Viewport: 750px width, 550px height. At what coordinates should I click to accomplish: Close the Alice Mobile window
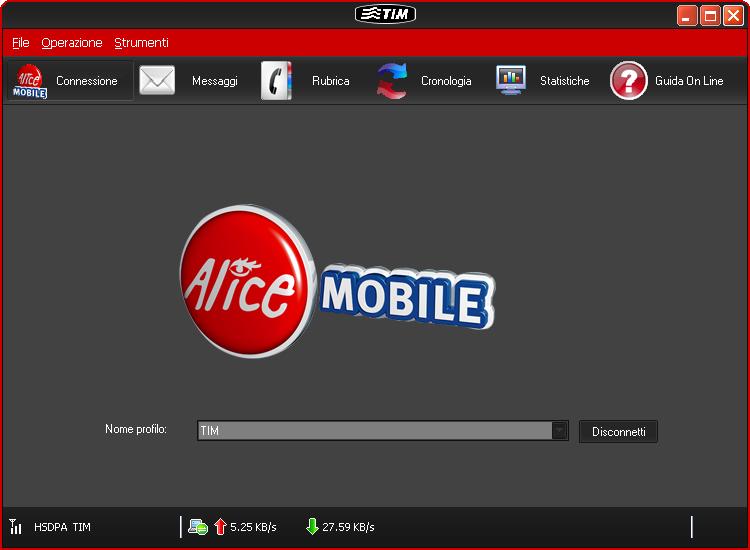733,15
